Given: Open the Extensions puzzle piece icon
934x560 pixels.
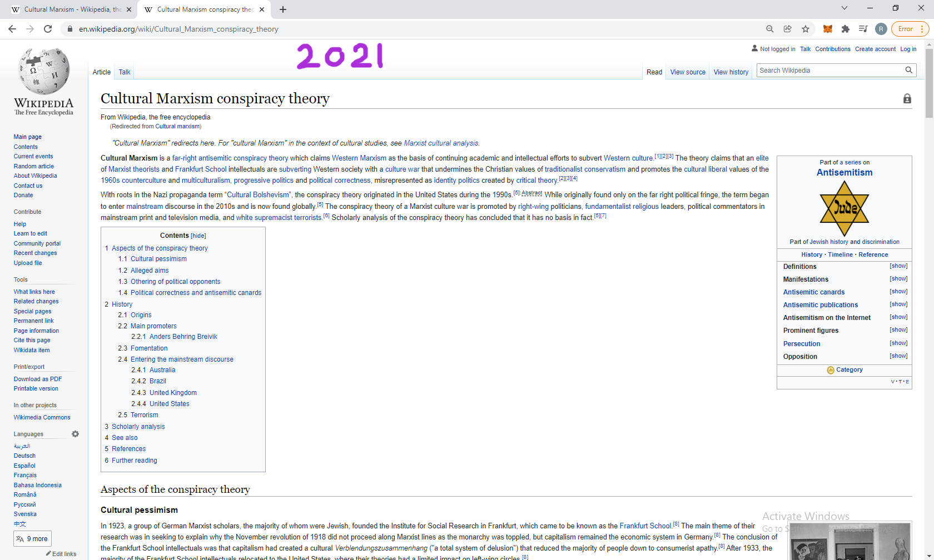Looking at the screenshot, I should [x=846, y=29].
